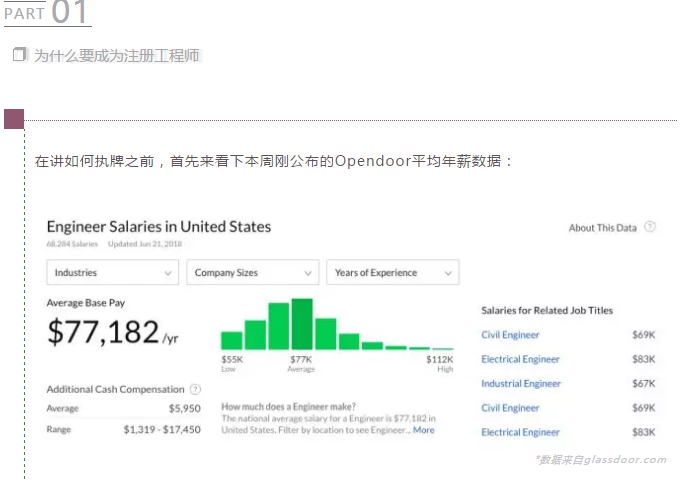The width and height of the screenshot is (684, 481).
Task: Open the Company Sizes dropdown
Action: click(x=252, y=272)
